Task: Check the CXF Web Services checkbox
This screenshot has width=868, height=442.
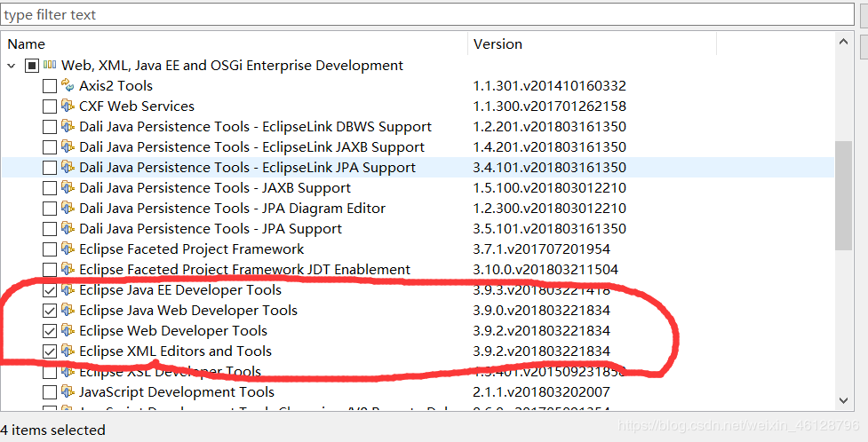Action: (50, 107)
